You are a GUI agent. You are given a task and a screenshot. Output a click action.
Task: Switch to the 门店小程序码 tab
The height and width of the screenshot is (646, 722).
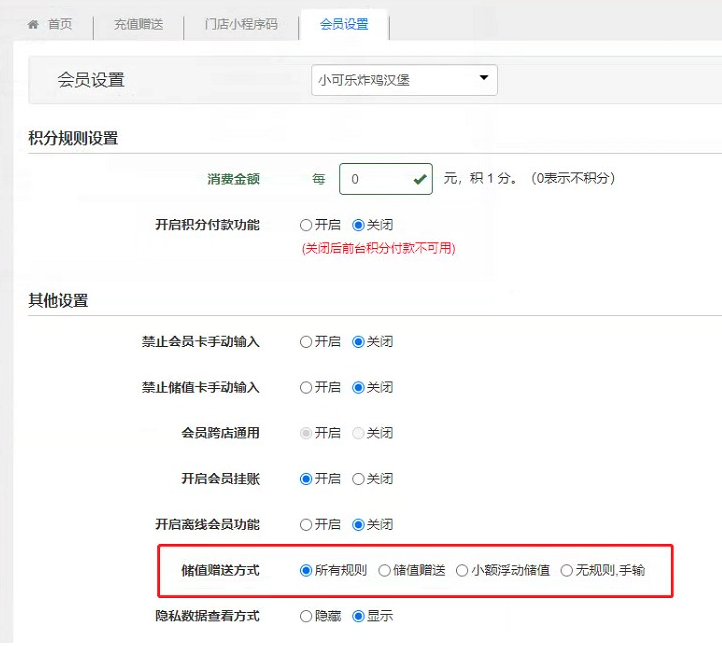[x=240, y=25]
